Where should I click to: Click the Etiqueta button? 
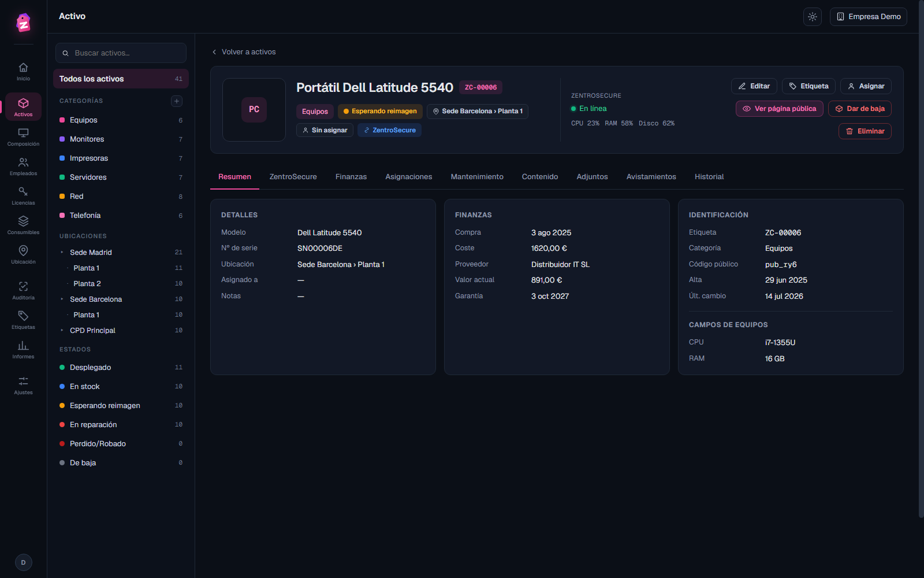pos(808,86)
